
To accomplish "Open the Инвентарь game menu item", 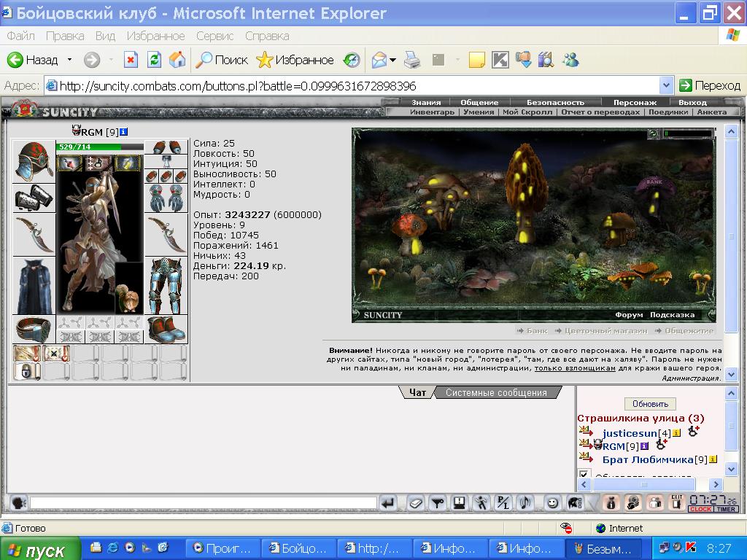I will click(x=432, y=112).
